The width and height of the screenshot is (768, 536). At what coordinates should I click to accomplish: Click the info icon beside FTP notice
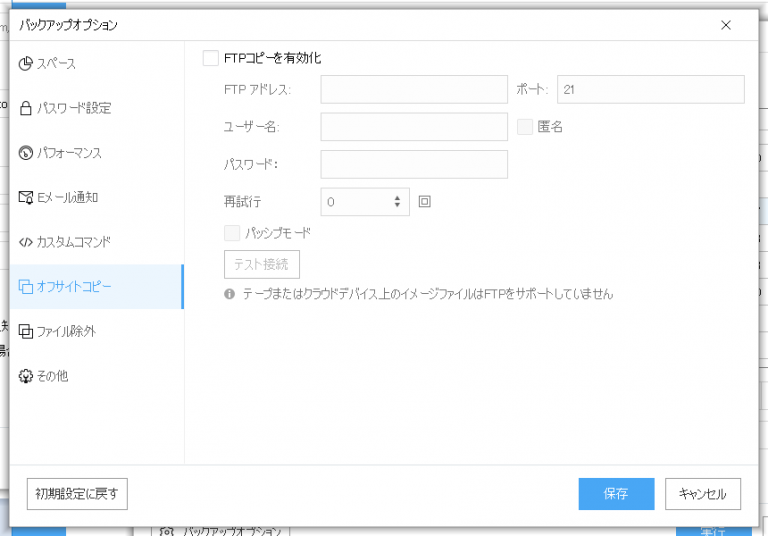click(x=229, y=295)
